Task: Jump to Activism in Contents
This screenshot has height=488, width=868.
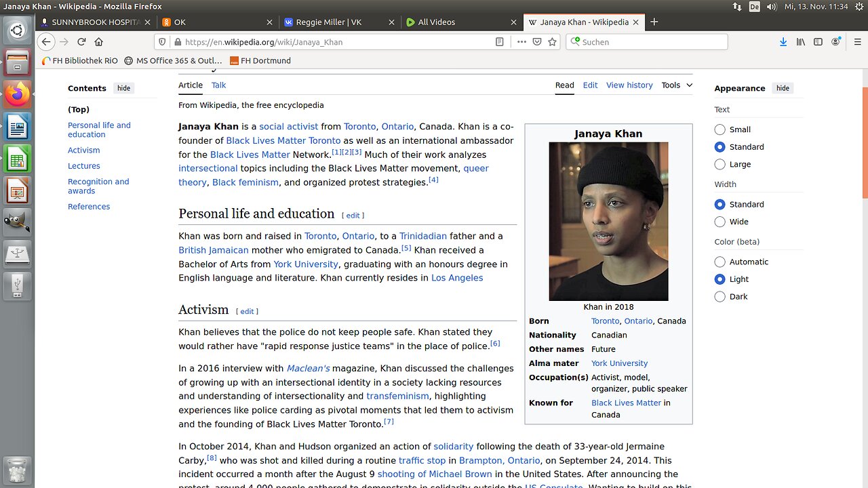Action: [x=84, y=150]
